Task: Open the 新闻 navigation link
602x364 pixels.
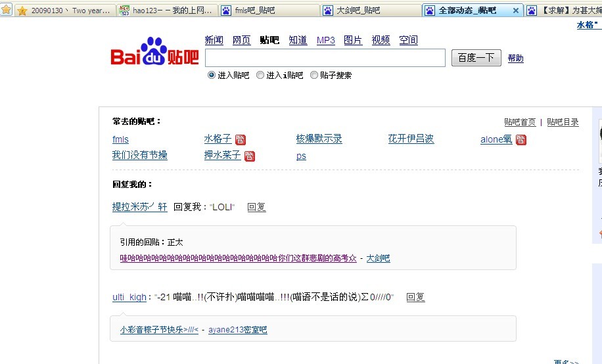Action: click(214, 40)
